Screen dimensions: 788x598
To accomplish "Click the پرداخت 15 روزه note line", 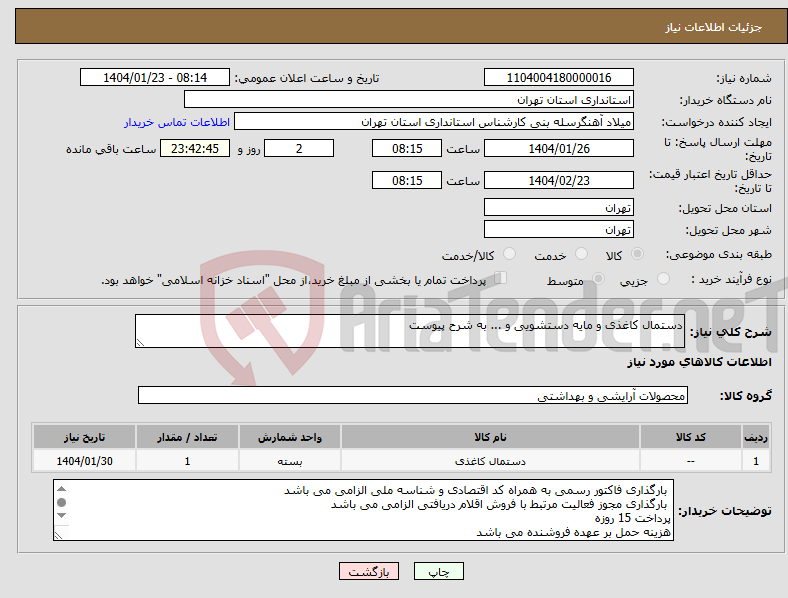I will (632, 518).
